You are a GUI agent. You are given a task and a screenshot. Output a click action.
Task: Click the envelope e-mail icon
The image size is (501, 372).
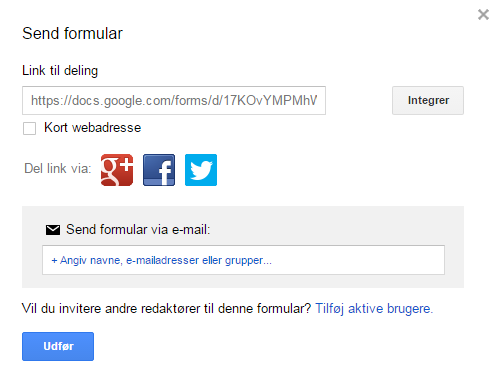coord(53,230)
